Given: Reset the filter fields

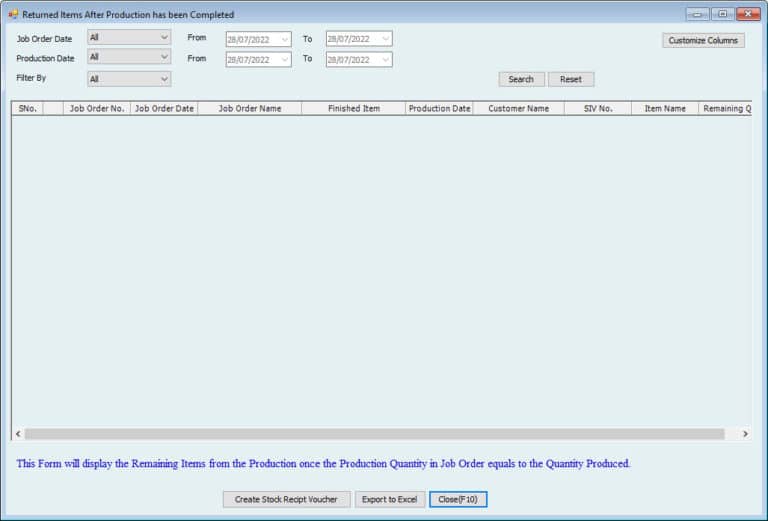Looking at the screenshot, I should coord(571,79).
